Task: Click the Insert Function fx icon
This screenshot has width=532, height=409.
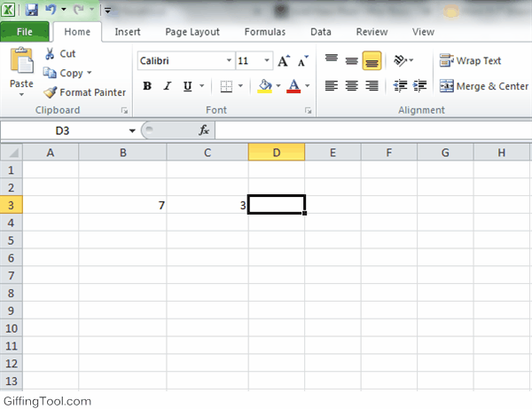Action: point(204,130)
